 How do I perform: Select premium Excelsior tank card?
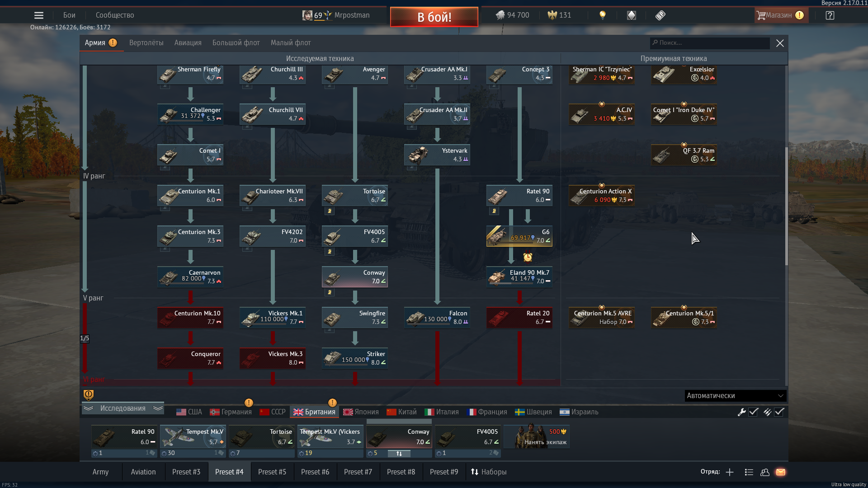pos(684,74)
